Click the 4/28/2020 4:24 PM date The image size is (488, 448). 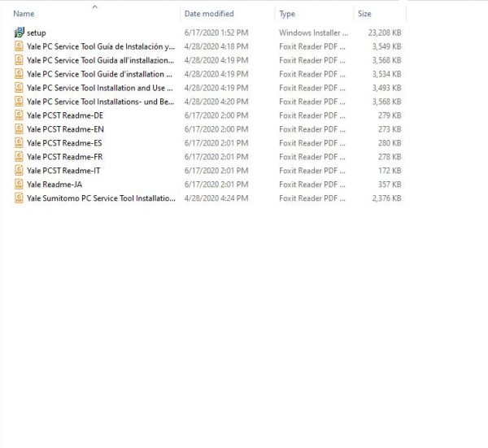coord(216,198)
